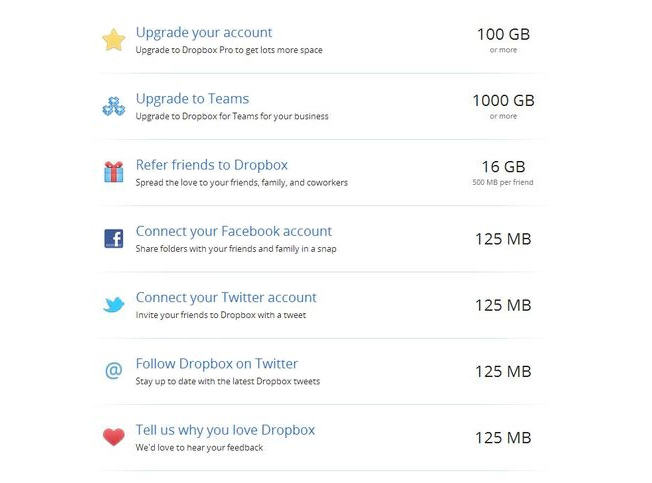Choose Connect your Twitter account

226,298
